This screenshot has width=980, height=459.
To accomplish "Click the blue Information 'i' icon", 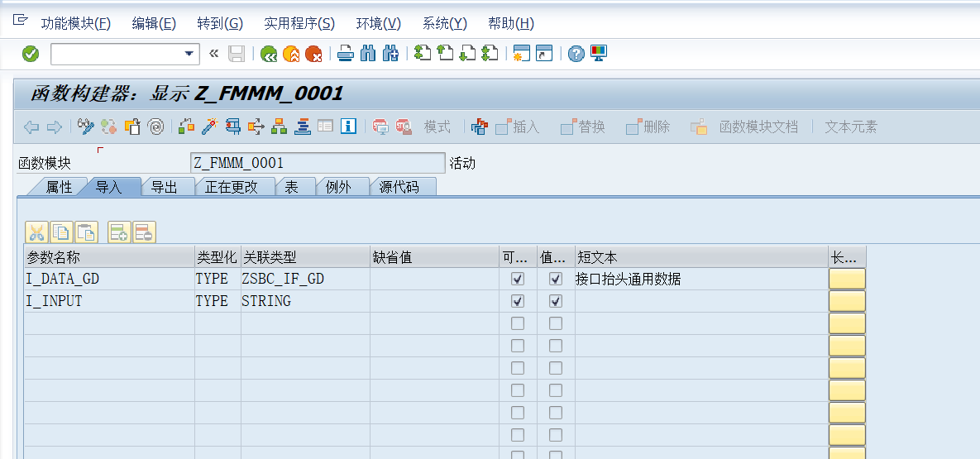I will pyautogui.click(x=348, y=127).
